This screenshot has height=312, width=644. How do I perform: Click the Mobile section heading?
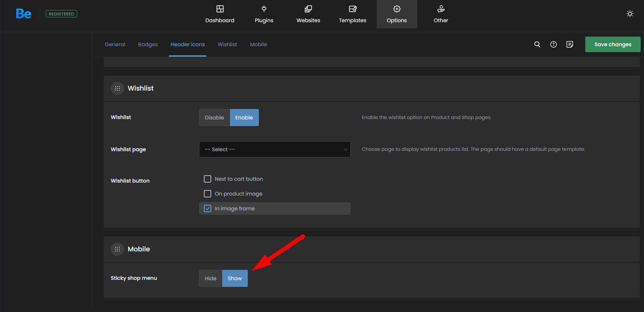tap(139, 249)
